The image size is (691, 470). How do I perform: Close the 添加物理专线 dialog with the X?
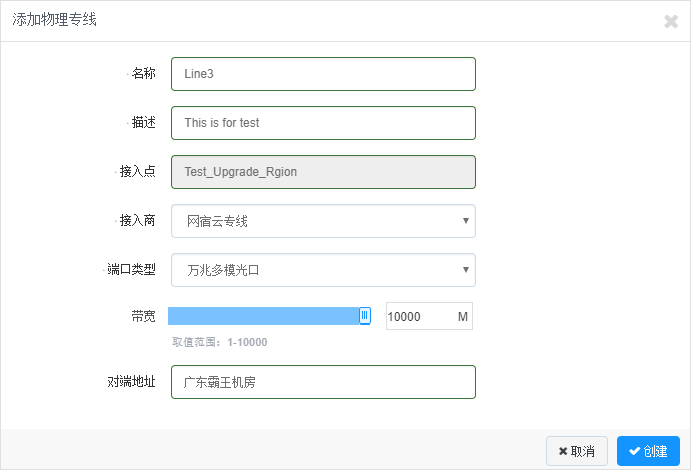click(671, 21)
